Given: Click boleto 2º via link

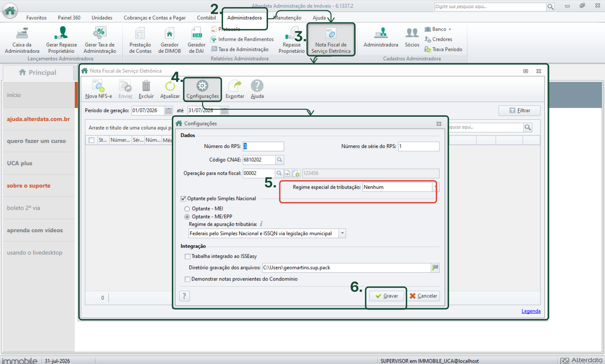Looking at the screenshot, I should pos(23,208).
